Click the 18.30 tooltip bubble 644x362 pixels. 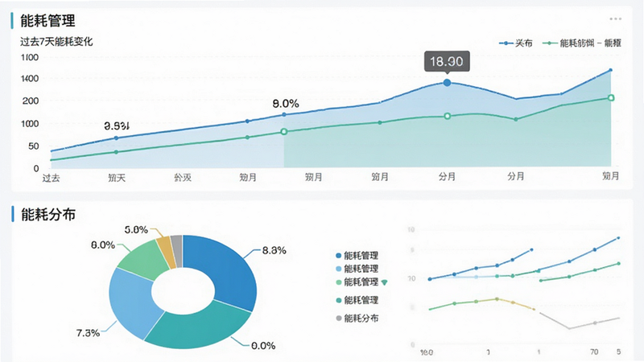click(x=447, y=62)
